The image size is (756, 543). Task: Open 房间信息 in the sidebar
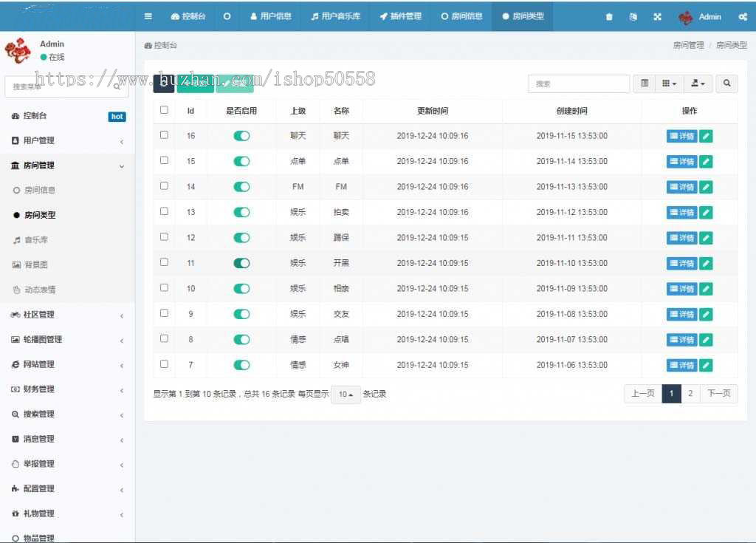point(40,190)
